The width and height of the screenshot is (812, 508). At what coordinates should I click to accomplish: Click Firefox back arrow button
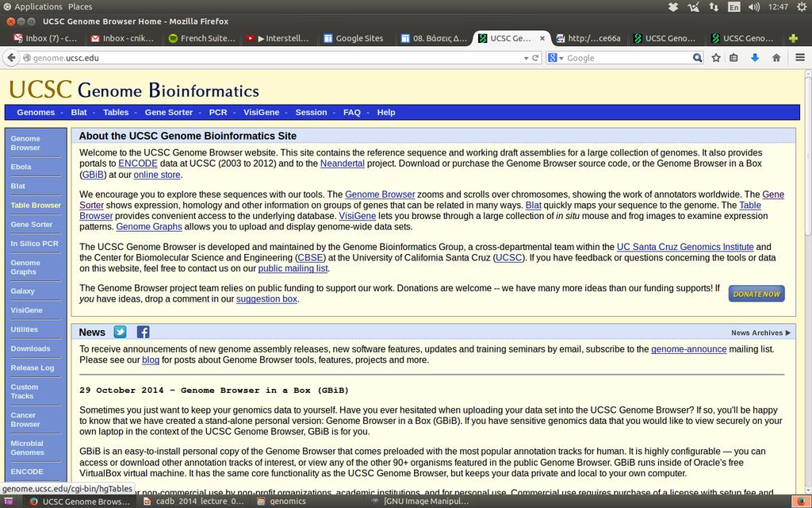[11, 57]
